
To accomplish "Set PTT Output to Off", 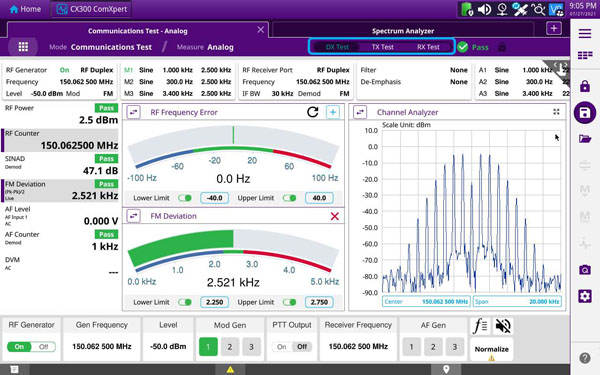I will click(302, 347).
